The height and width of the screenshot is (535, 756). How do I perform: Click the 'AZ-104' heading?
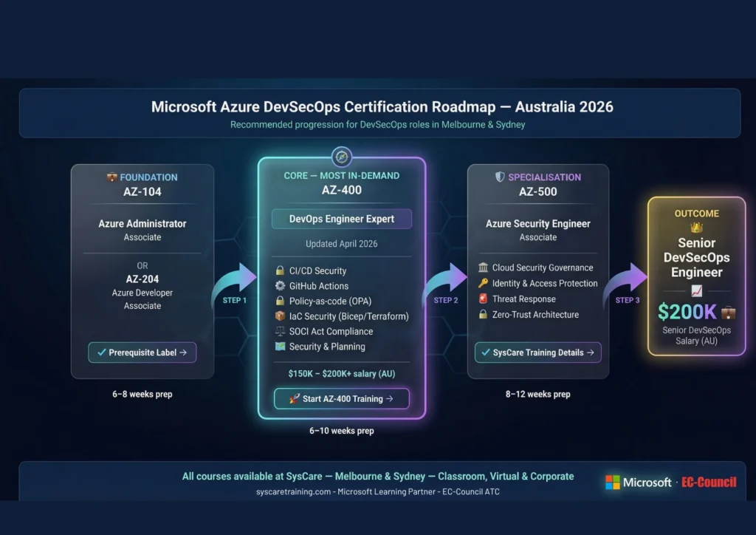[x=142, y=191]
